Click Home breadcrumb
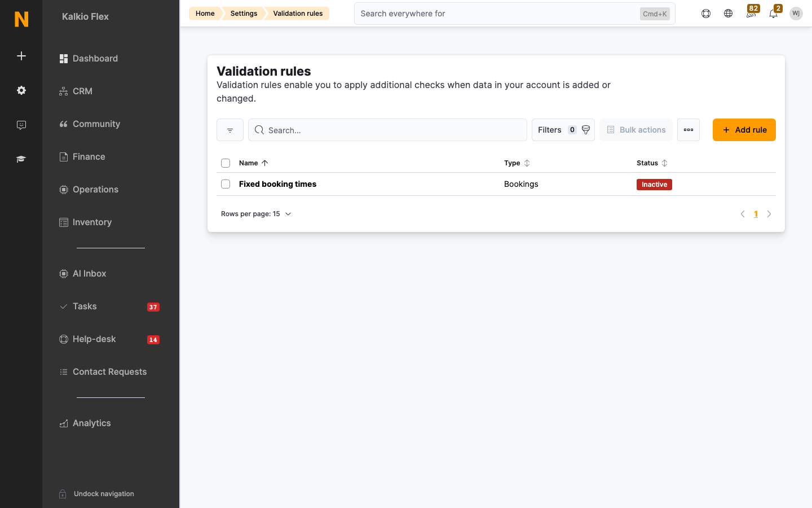This screenshot has width=812, height=508. pos(205,14)
